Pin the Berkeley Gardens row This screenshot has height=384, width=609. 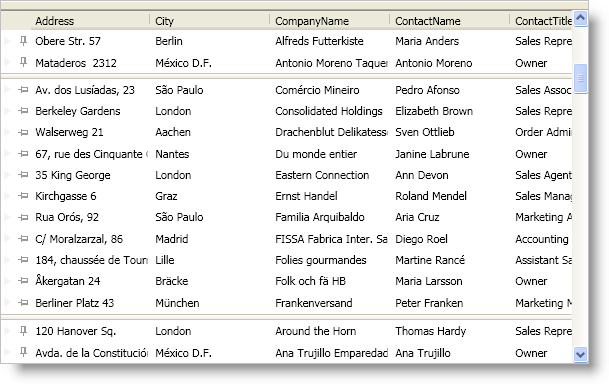pos(23,111)
